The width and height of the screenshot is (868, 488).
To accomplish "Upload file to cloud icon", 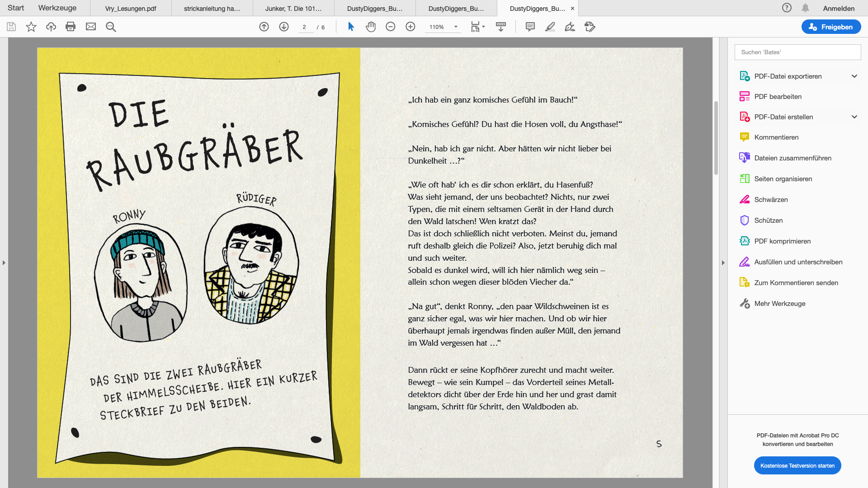I will (51, 27).
